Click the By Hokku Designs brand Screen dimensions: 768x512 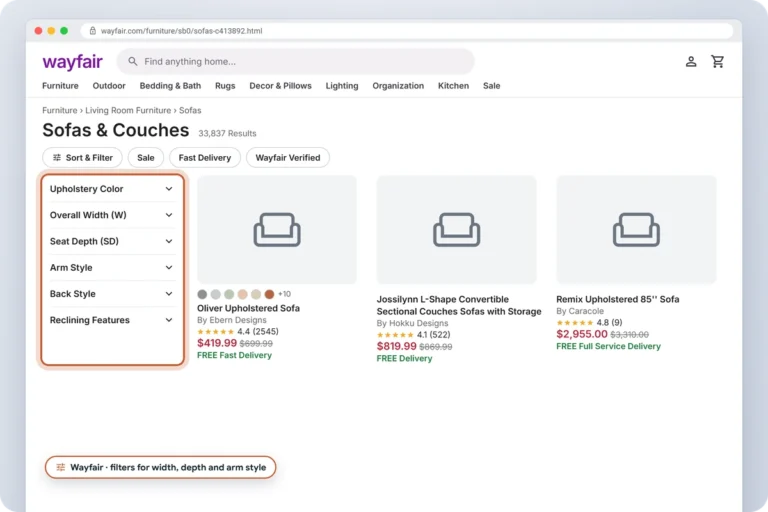click(412, 323)
